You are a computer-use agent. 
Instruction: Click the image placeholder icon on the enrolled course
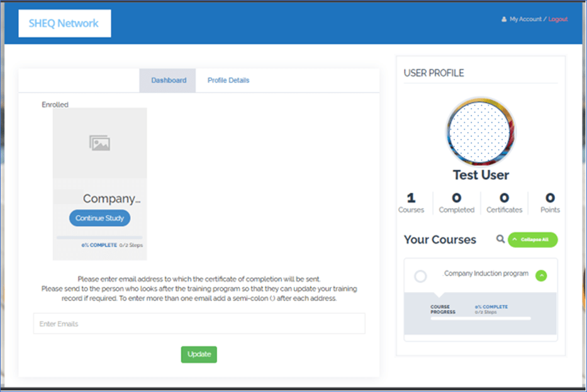point(99,142)
